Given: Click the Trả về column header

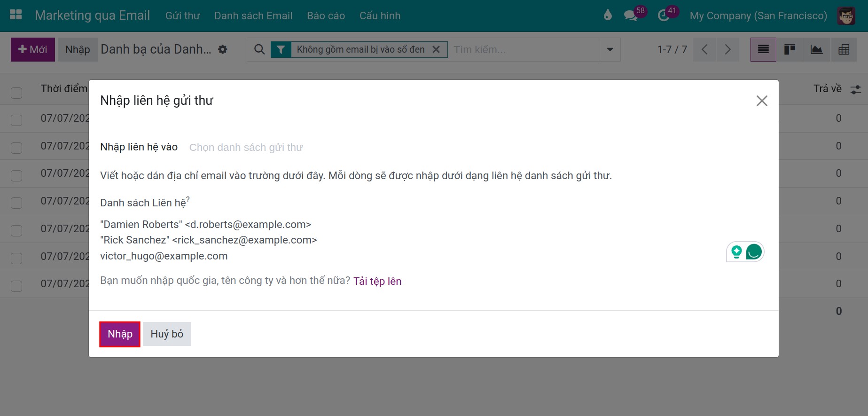Looking at the screenshot, I should click(827, 89).
